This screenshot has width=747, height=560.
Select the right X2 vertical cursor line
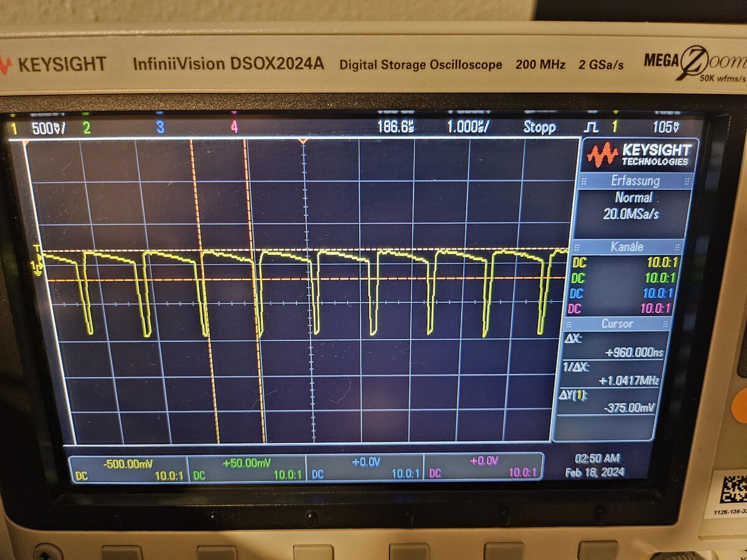coord(255,291)
